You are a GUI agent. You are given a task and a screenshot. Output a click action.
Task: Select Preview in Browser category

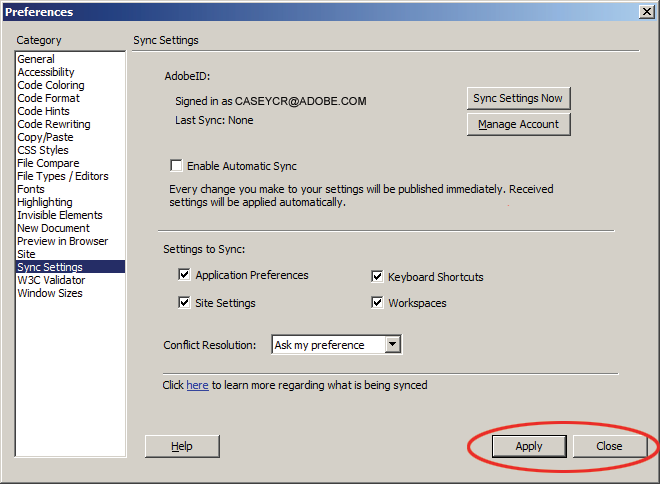[x=63, y=241]
